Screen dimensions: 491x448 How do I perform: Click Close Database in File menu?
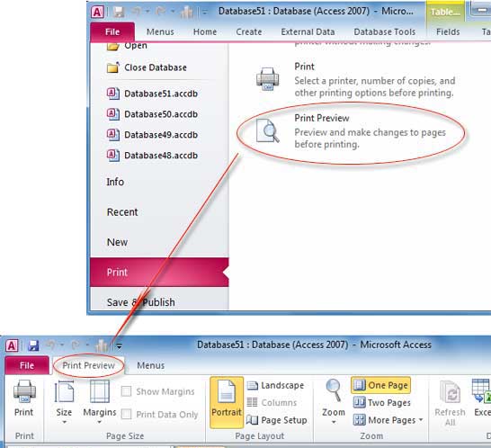[147, 67]
